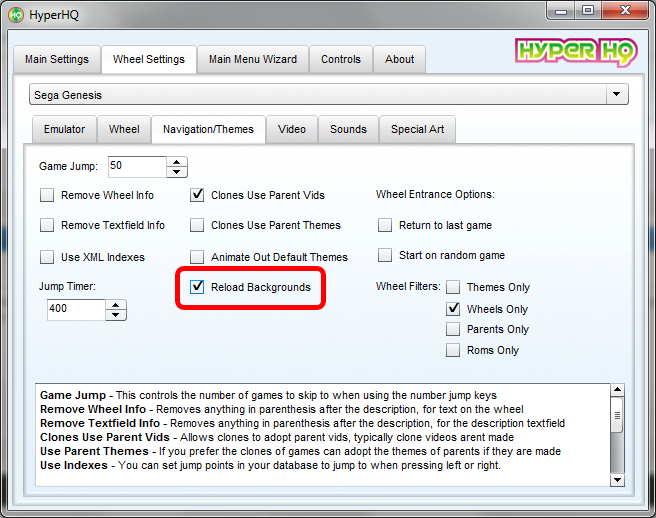Click the Hyper HQ logo graphic
The height and width of the screenshot is (518, 656).
(576, 52)
